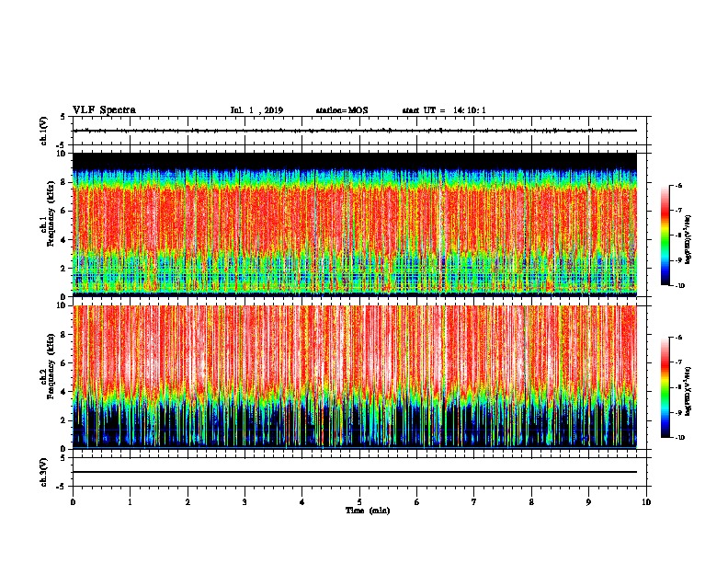Click the ch.1(V) waveform axis label
This screenshot has height=563, width=728.
(x=43, y=131)
